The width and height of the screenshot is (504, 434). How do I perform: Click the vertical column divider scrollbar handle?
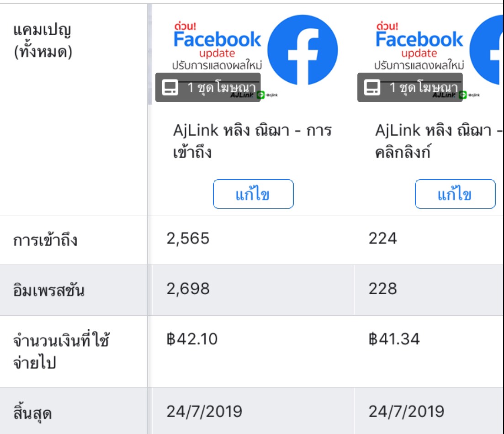click(150, 55)
